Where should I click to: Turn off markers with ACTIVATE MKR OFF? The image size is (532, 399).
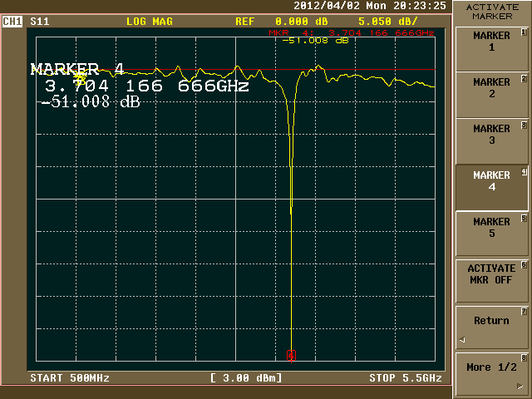[491, 274]
